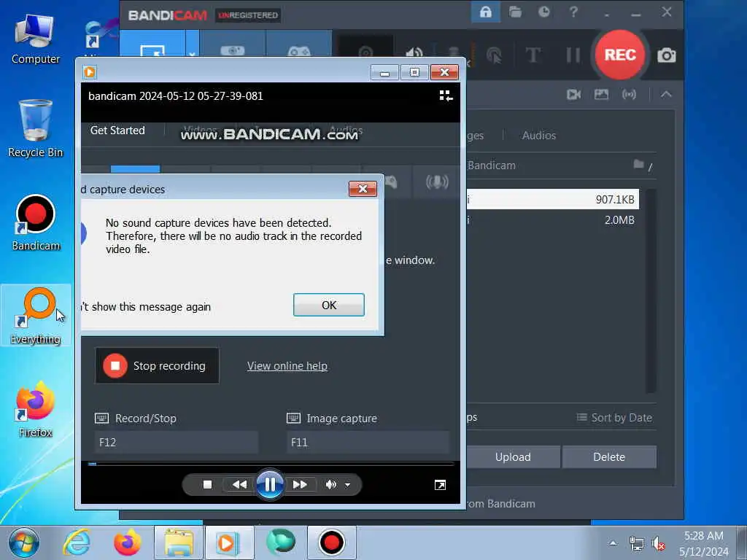This screenshot has height=560, width=747.
Task: Open the Bandicam desktop shortcut
Action: pyautogui.click(x=36, y=223)
